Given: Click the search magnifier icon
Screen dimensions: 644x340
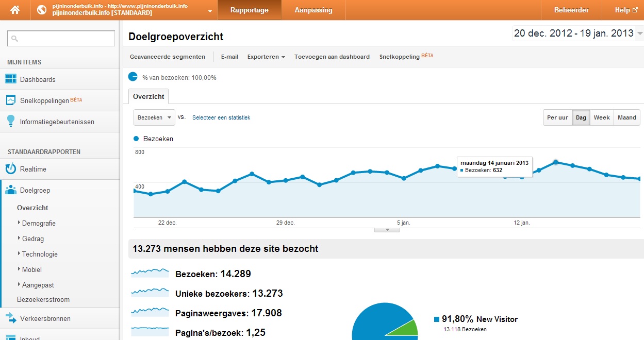Looking at the screenshot, I should [x=15, y=39].
